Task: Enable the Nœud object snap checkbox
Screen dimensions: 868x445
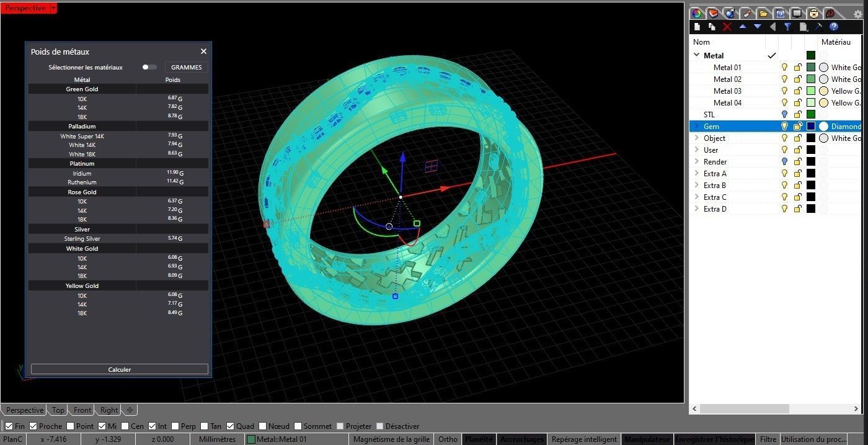Action: [x=263, y=426]
